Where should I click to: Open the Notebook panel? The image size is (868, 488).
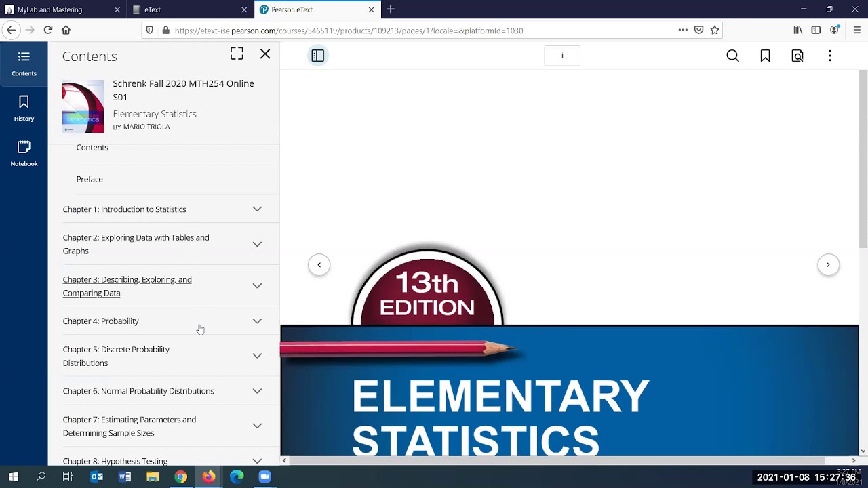[x=24, y=154]
